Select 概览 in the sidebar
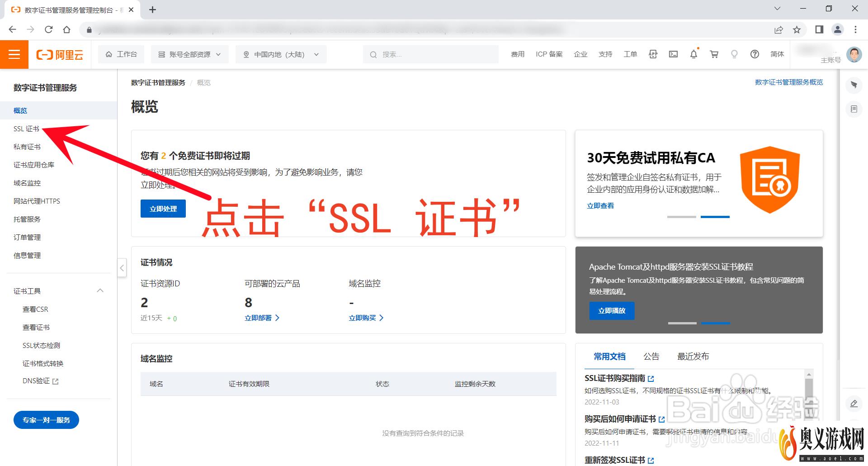Image resolution: width=868 pixels, height=466 pixels. click(x=58, y=110)
